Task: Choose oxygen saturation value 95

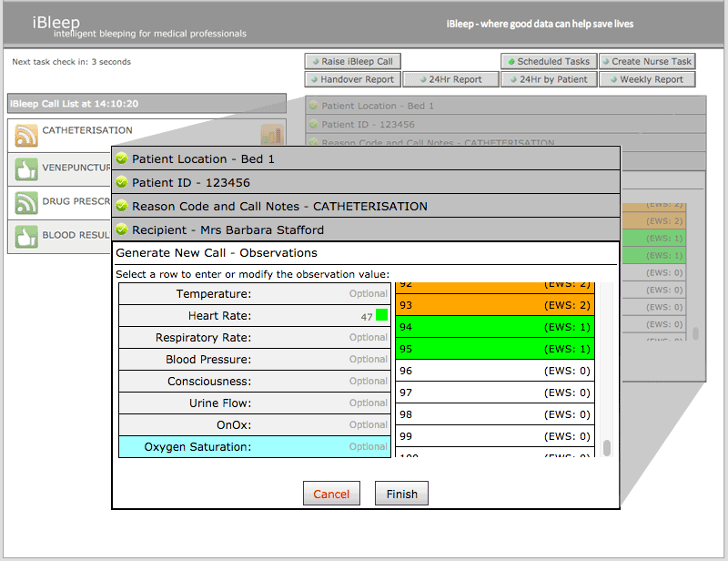Action: point(495,349)
